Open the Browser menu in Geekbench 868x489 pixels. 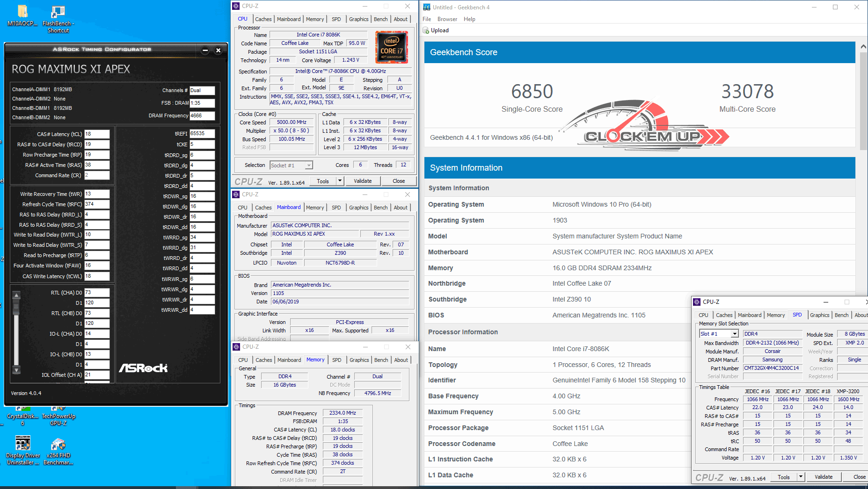(447, 19)
